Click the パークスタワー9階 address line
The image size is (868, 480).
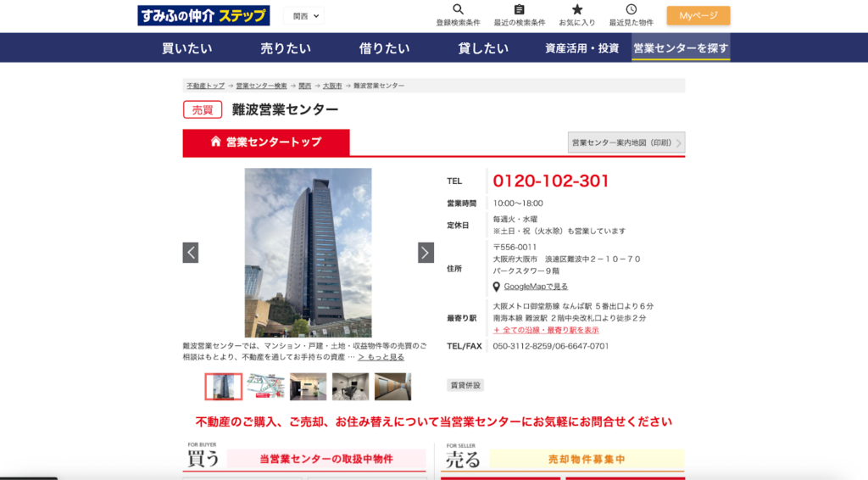(526, 271)
